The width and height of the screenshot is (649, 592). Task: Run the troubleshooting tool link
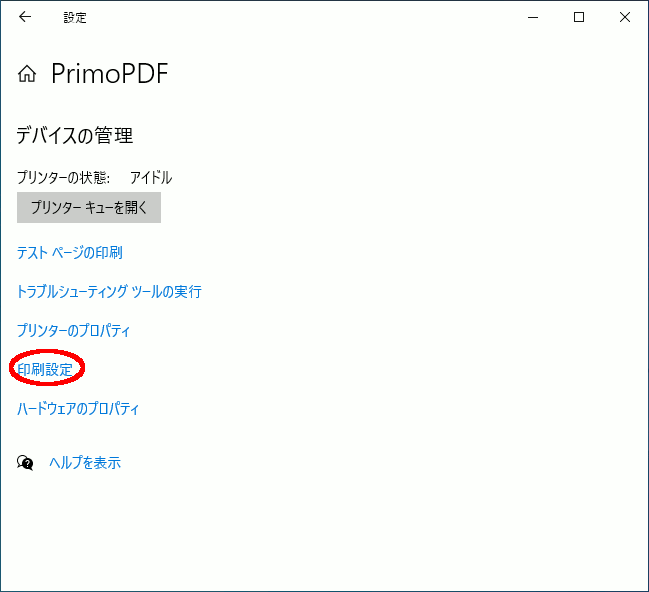tap(109, 291)
